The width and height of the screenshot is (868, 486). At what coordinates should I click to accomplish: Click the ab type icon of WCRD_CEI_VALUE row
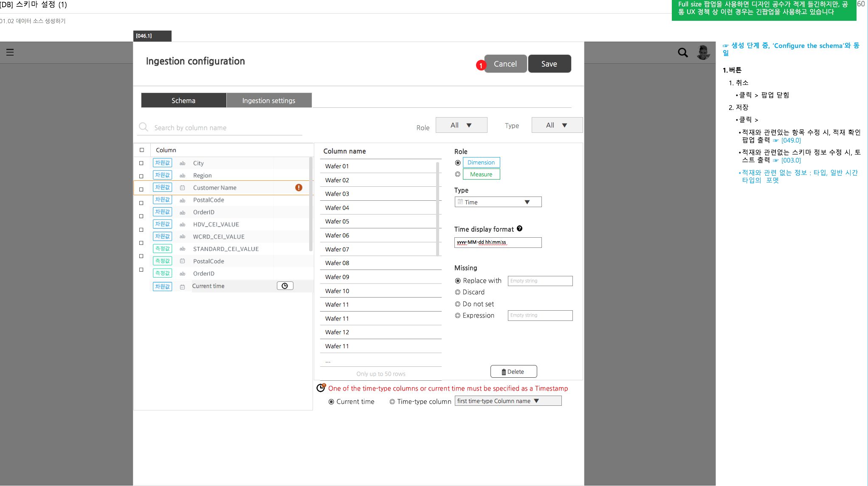pos(182,236)
